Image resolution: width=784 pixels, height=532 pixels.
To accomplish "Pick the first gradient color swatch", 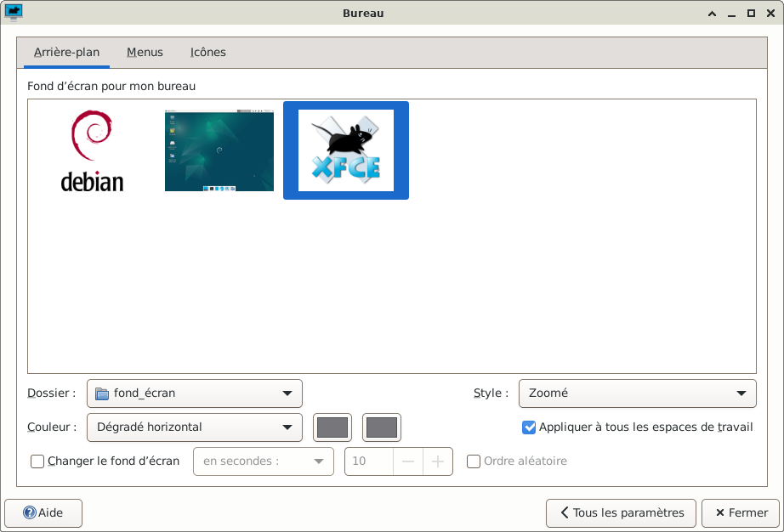I will 332,427.
